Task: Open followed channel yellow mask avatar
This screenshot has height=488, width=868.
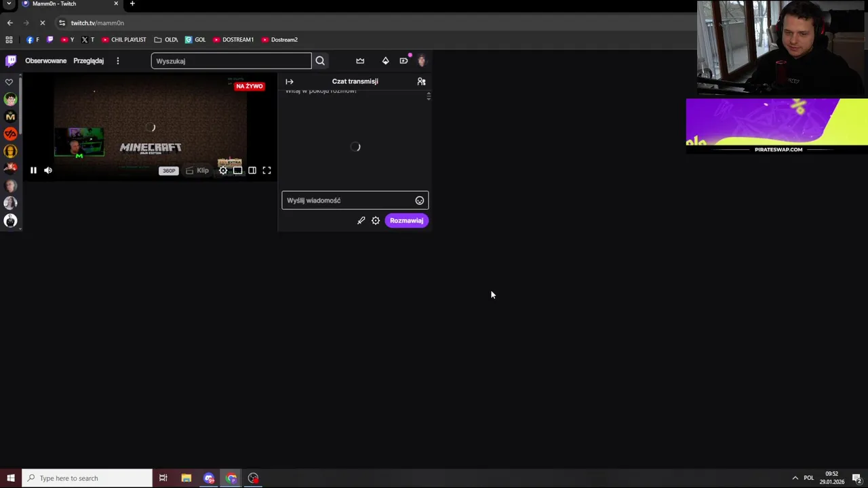Action: 10,151
